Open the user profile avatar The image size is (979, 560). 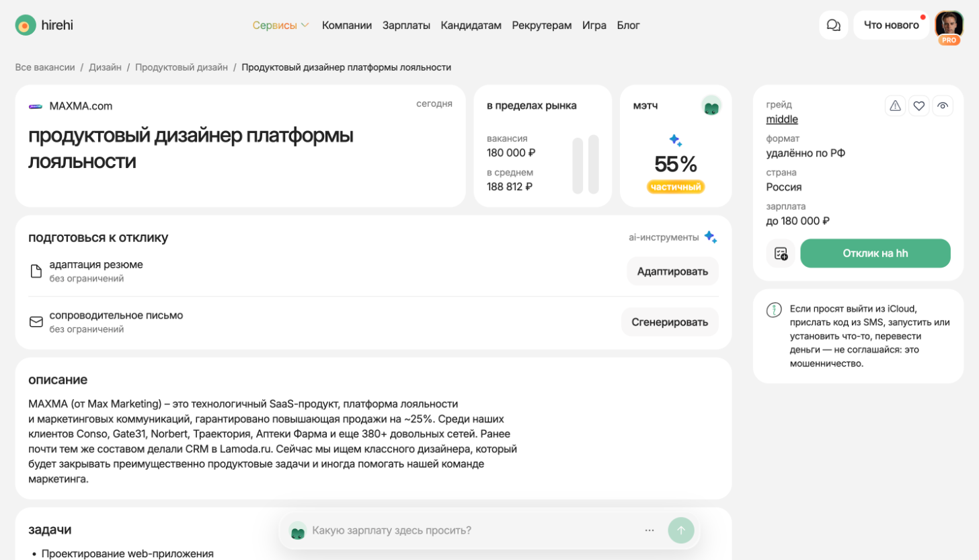point(949,25)
